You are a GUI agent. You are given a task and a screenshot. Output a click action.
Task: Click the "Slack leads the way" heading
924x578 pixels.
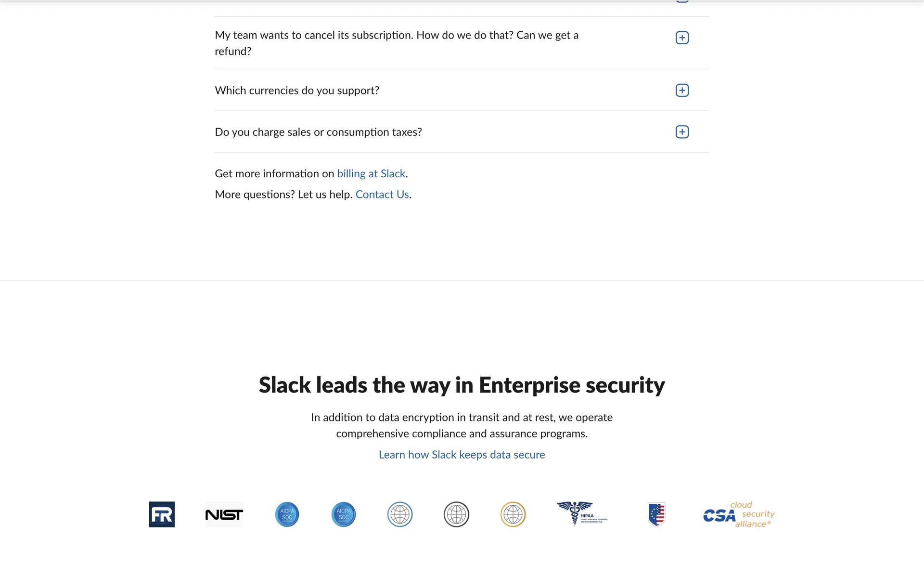tap(462, 385)
